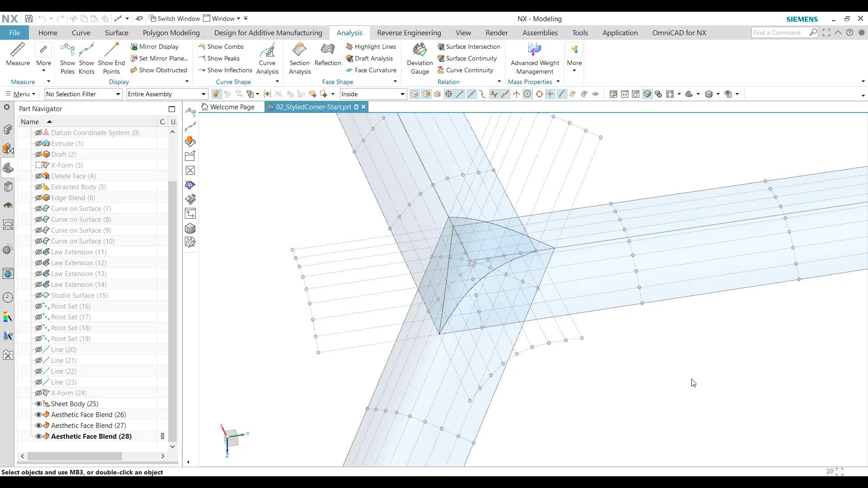
Task: Click the Face Curvature button
Action: [371, 70]
